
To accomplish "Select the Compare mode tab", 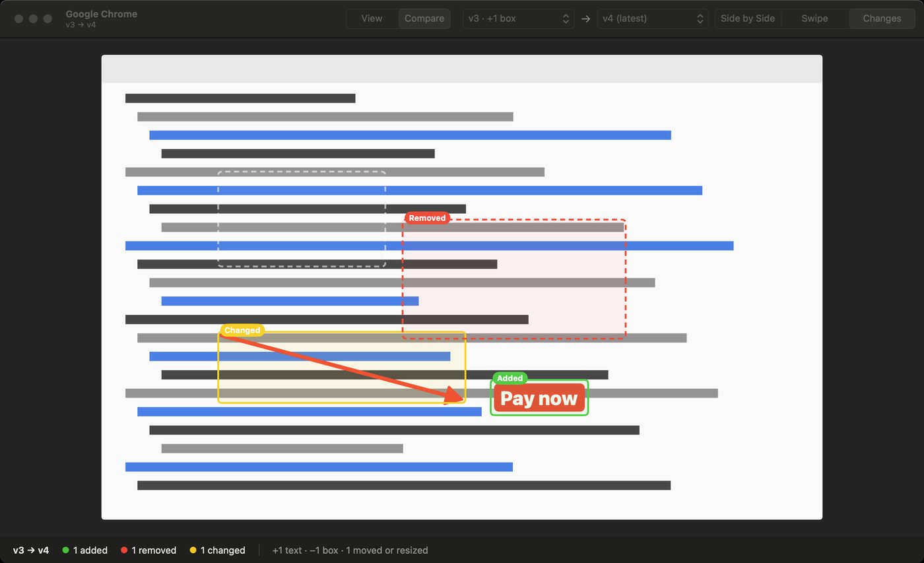I will point(424,18).
